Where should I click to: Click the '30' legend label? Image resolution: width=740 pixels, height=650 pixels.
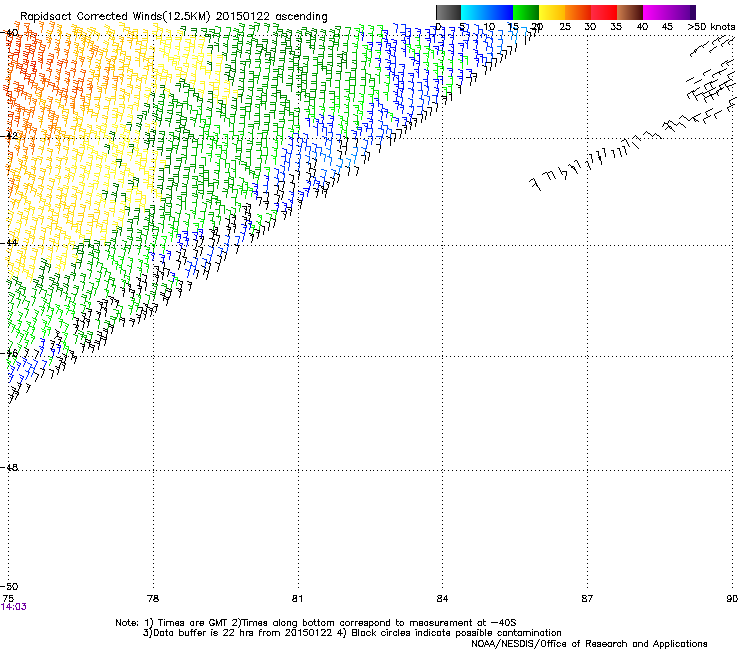[590, 27]
